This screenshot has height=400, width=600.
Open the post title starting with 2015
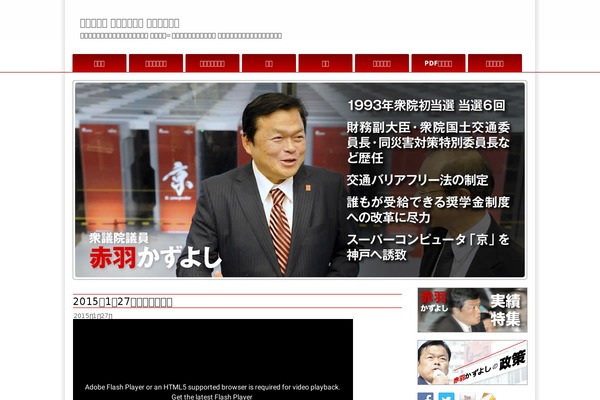122,302
